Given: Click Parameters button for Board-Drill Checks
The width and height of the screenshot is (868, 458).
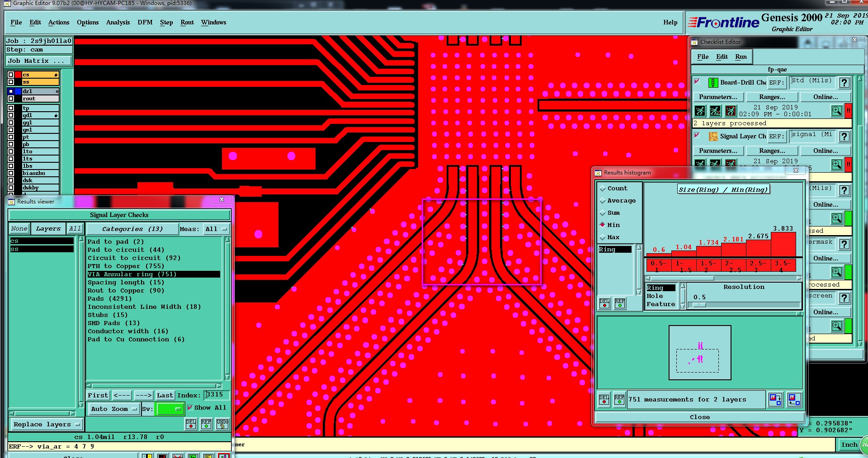Looking at the screenshot, I should pos(718,97).
